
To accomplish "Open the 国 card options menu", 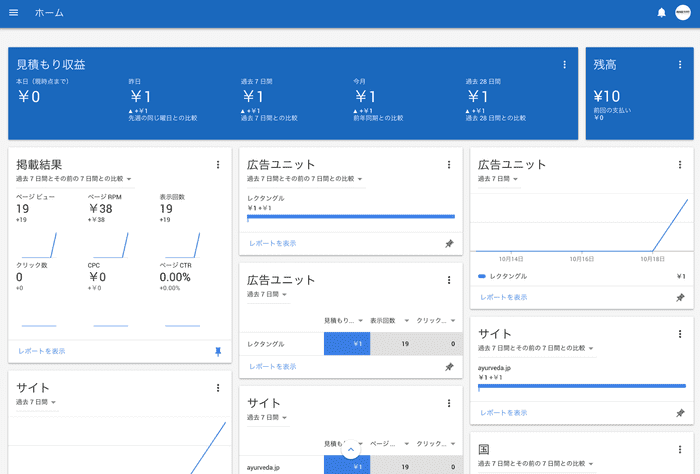I will tap(679, 449).
